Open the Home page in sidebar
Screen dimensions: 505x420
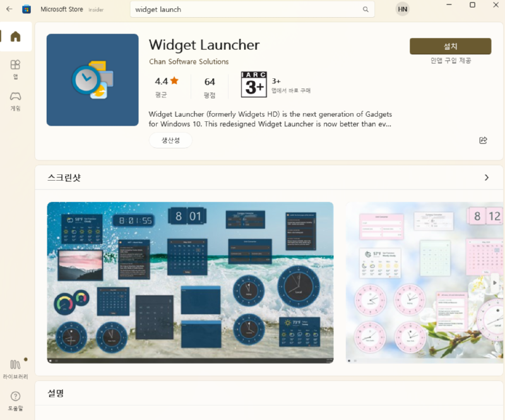[x=15, y=37]
